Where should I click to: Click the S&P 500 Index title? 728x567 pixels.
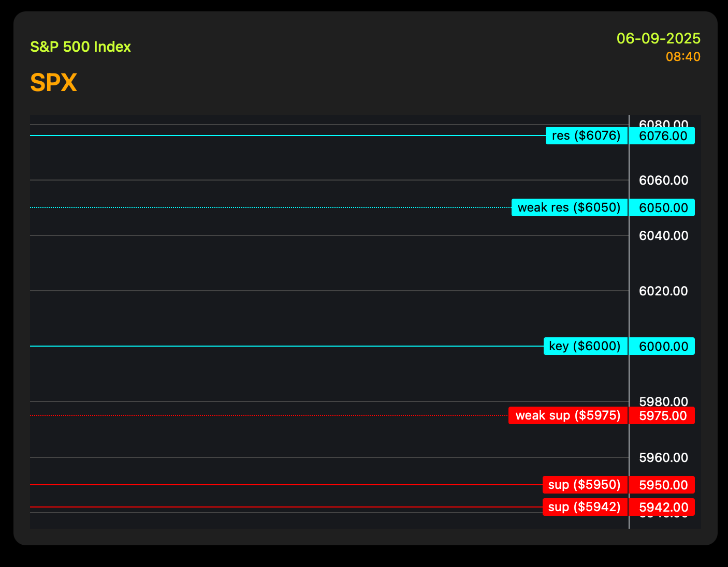pos(80,47)
